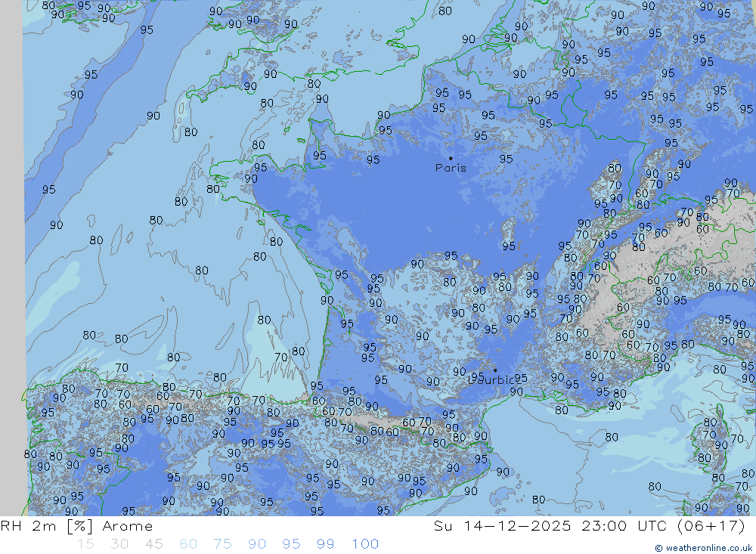Click legend value 75
The image size is (756, 554).
pos(222,544)
